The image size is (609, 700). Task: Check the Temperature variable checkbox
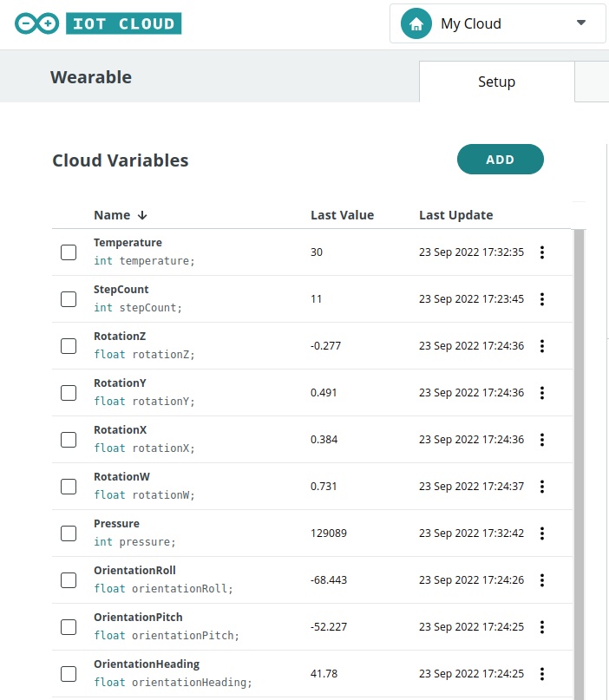[x=69, y=252]
